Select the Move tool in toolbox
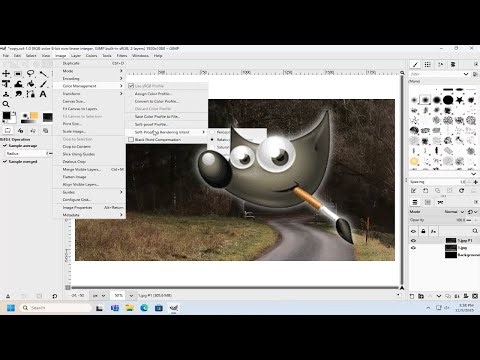Screen dimensions: 480x360 coord(6,73)
